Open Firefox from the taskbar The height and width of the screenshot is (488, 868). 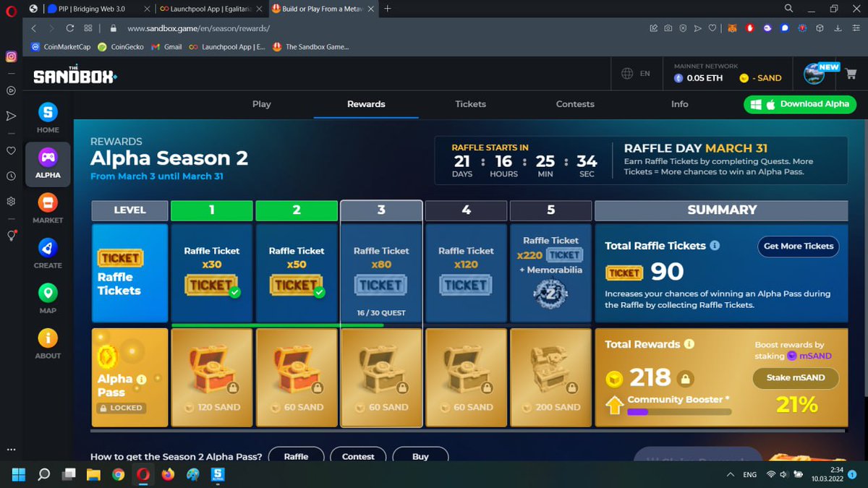coord(168,474)
